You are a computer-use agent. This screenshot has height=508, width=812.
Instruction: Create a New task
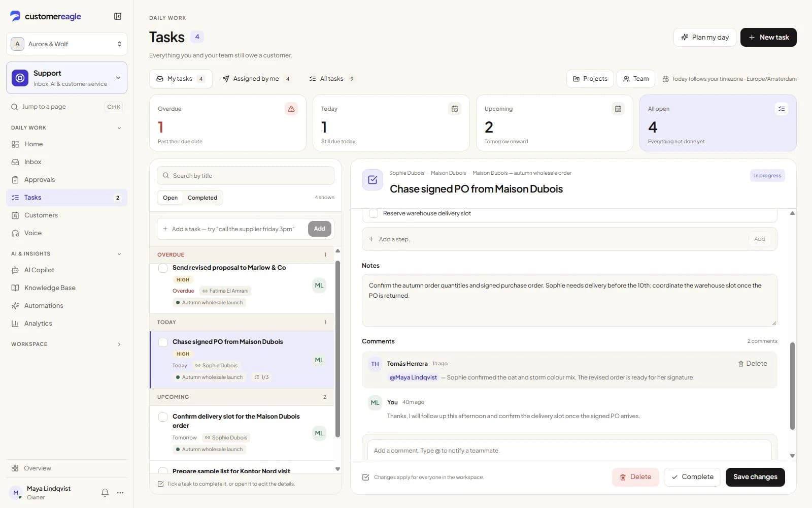(768, 37)
